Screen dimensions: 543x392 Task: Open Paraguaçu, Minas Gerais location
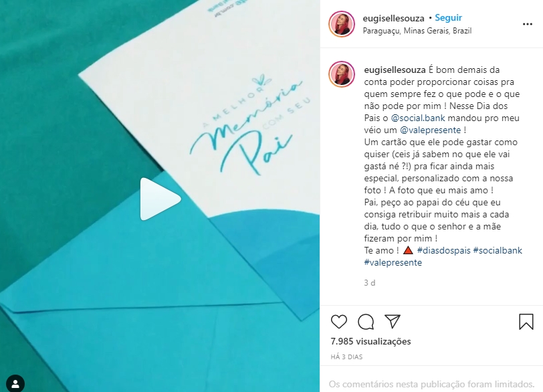(x=417, y=31)
